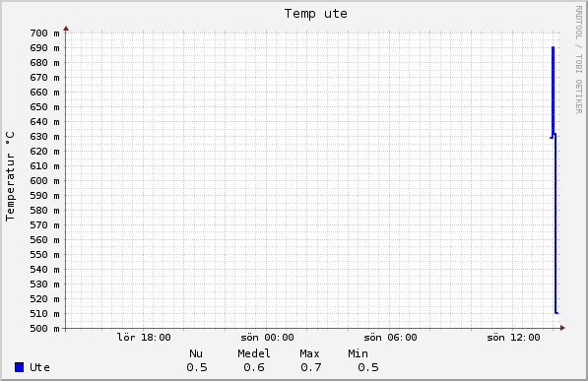Click the y-axis tick '700 m'
The width and height of the screenshot is (588, 381).
pos(44,33)
